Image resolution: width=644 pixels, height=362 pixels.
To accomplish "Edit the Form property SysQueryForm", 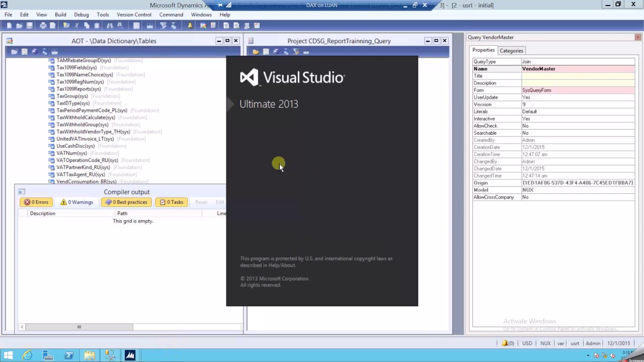I will click(578, 90).
